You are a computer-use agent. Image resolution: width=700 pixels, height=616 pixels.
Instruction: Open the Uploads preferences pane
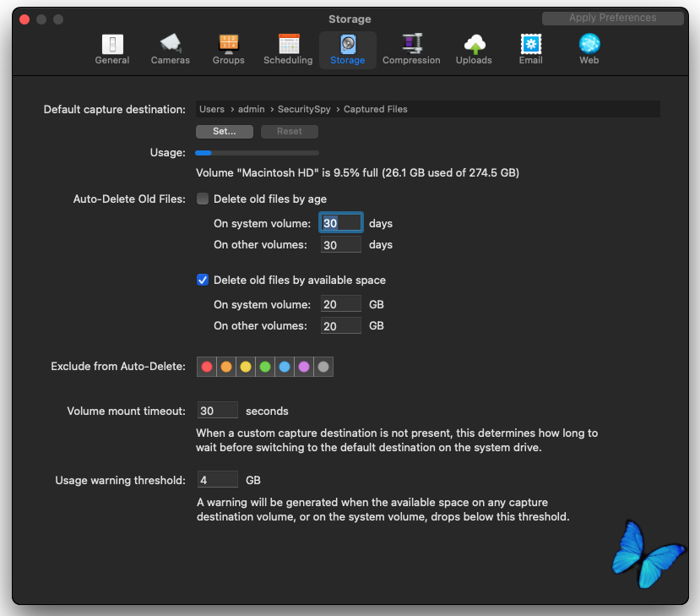(474, 50)
